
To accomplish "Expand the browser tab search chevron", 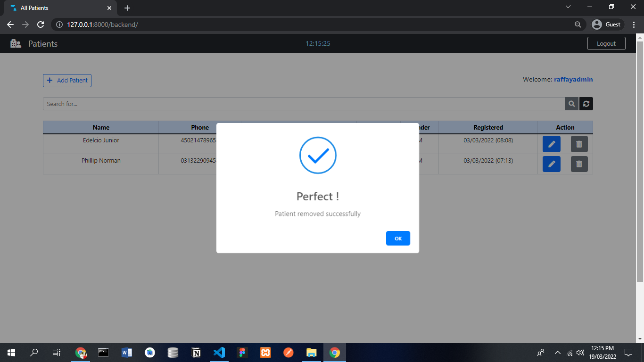I will [568, 7].
